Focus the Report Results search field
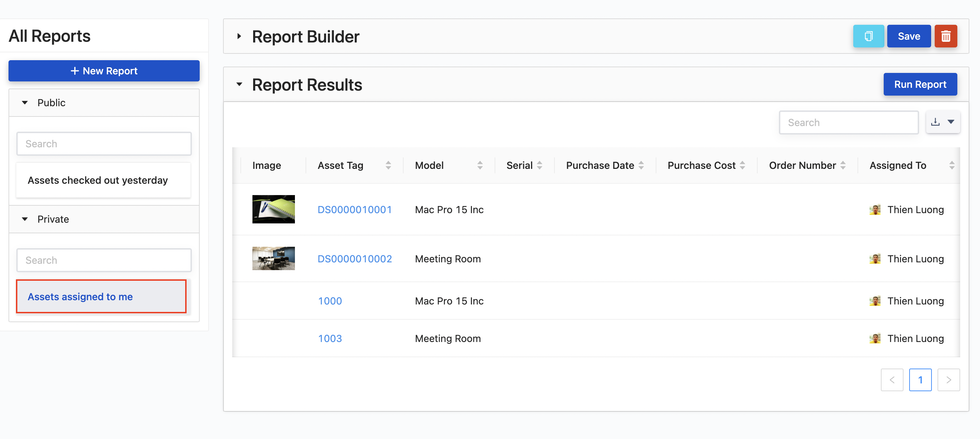The height and width of the screenshot is (439, 980). (848, 122)
